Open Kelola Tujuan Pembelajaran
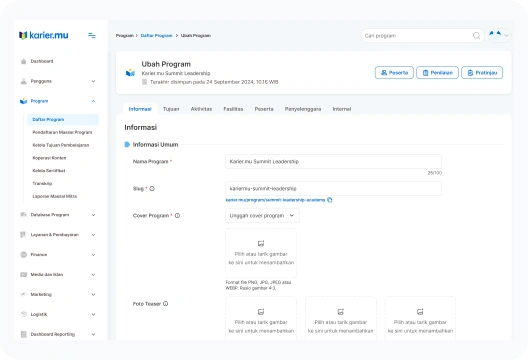Image resolution: width=528 pixels, height=360 pixels. (x=61, y=145)
